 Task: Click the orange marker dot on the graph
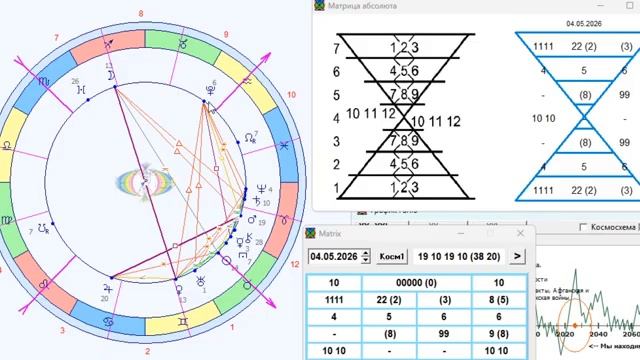point(575,325)
